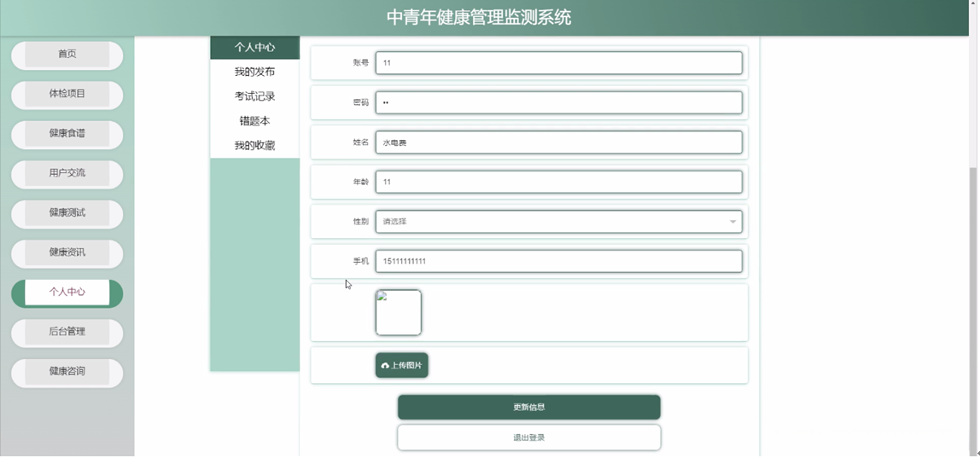Image resolution: width=980 pixels, height=458 pixels.
Task: Click the cloud upload icon
Action: [385, 366]
